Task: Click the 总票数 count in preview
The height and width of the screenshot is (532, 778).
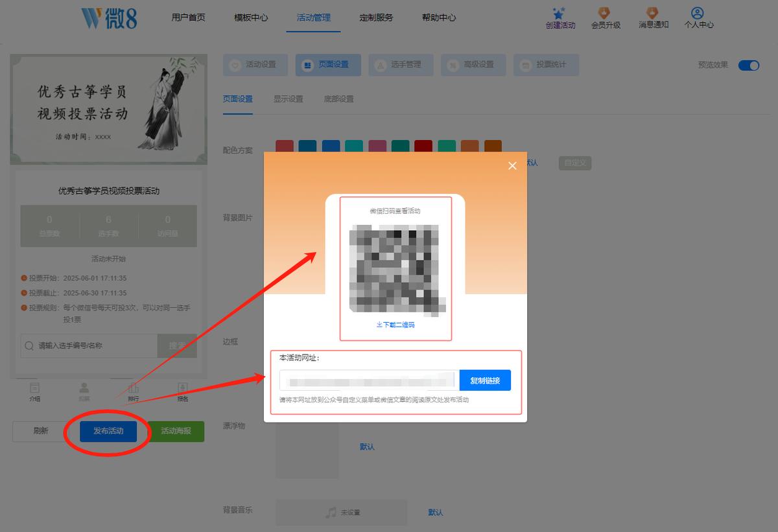Action: 50,226
